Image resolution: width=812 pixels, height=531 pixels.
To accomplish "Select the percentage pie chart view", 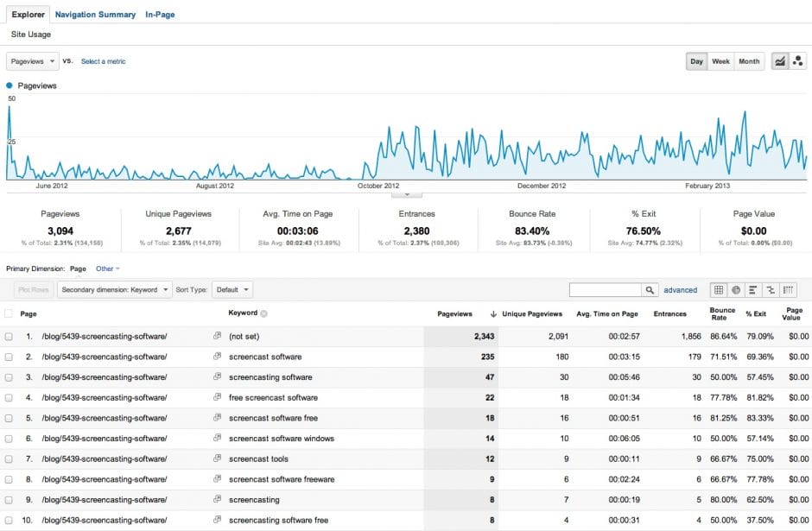I will 736,290.
